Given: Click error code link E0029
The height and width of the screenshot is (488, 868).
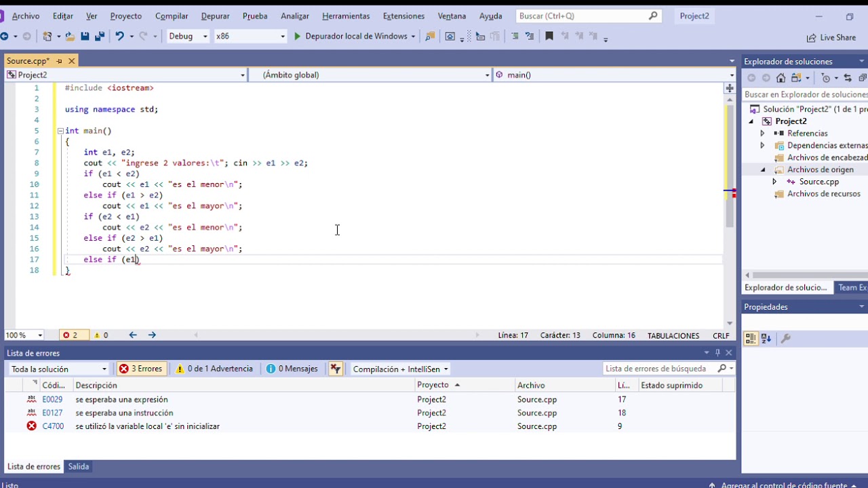Looking at the screenshot, I should coord(52,399).
